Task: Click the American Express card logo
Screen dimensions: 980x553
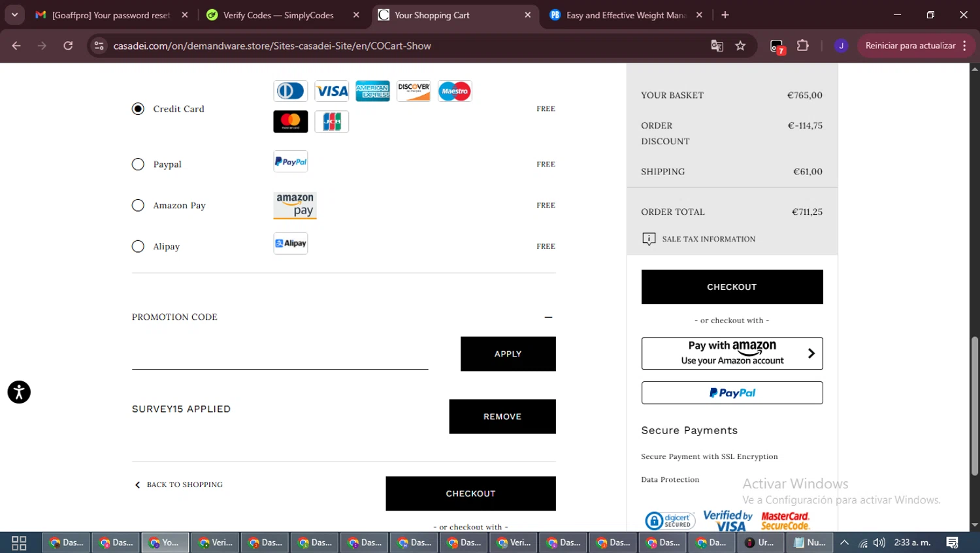Action: pyautogui.click(x=373, y=91)
